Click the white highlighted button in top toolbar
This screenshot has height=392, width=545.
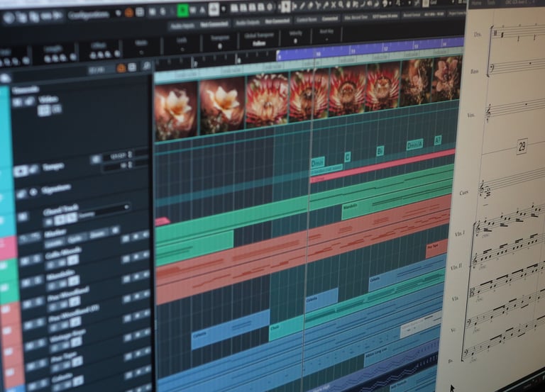coord(214,9)
